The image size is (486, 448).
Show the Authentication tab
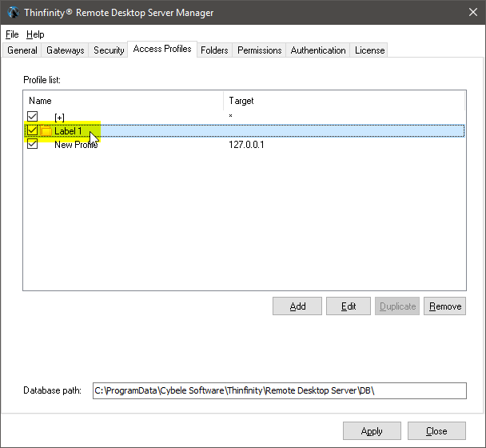pos(318,50)
